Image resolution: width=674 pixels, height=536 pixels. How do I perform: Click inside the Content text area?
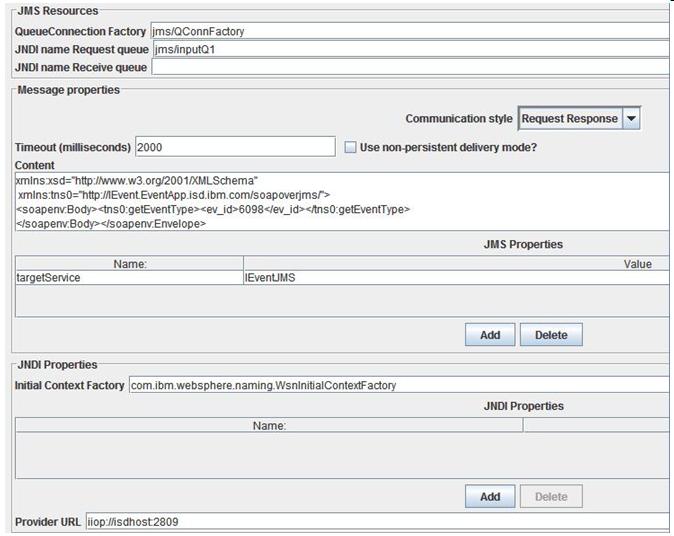click(340, 202)
